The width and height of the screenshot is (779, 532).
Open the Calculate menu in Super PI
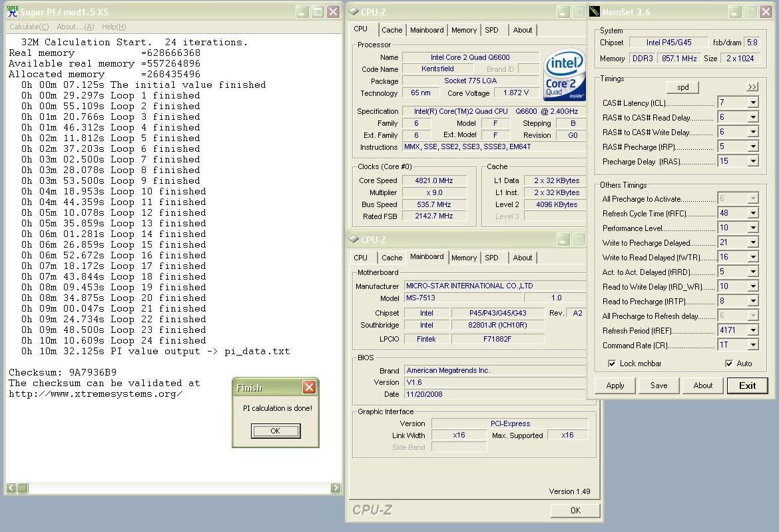click(x=29, y=27)
